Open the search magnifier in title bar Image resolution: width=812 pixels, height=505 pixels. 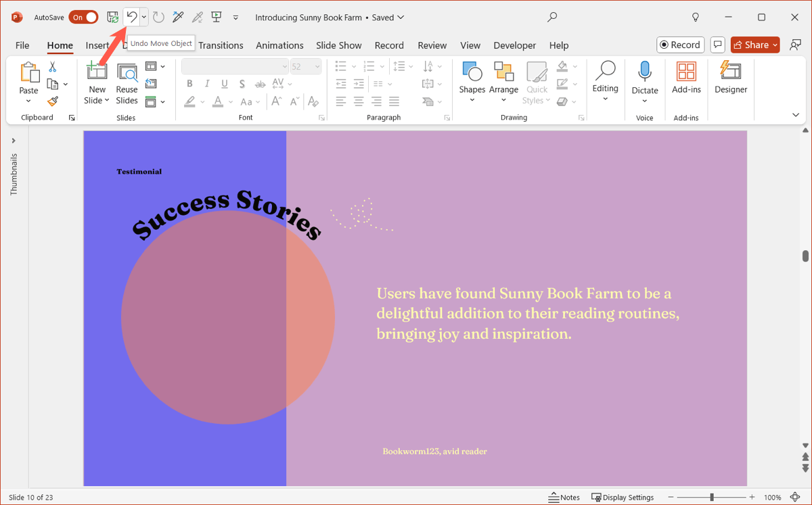click(552, 17)
